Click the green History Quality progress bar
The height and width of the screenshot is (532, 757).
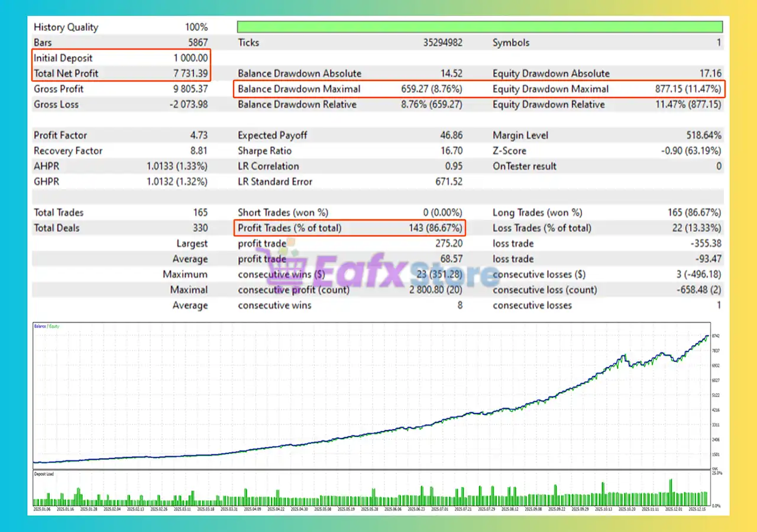(x=479, y=26)
